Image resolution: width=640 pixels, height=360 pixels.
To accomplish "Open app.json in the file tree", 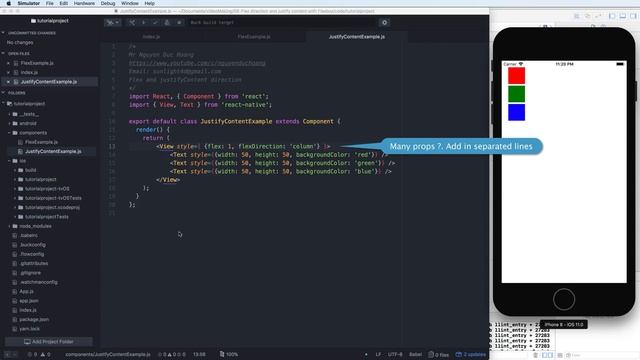I will 29,301.
